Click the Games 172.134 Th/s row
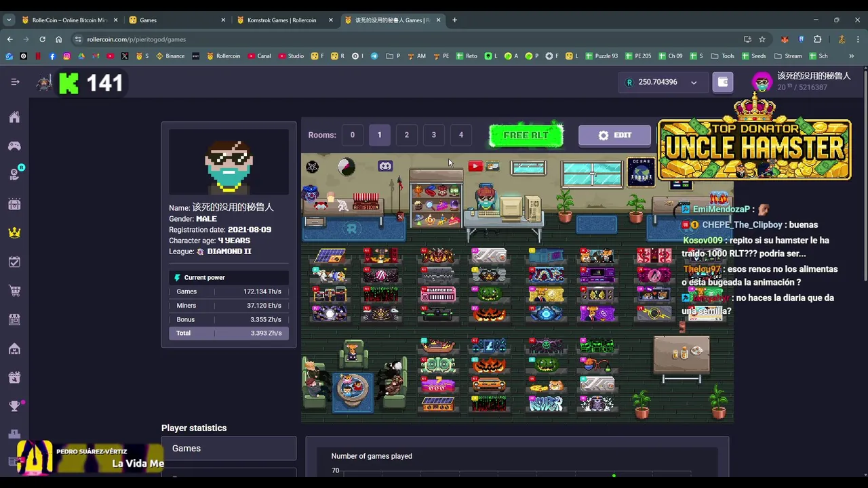 point(229,291)
